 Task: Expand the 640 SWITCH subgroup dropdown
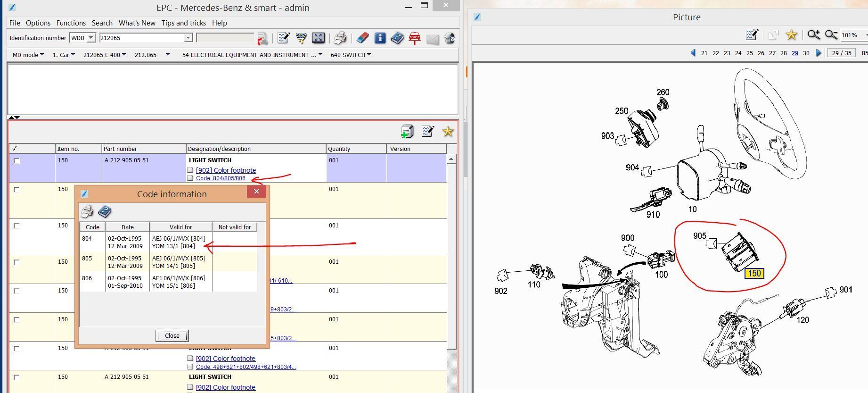tap(351, 55)
